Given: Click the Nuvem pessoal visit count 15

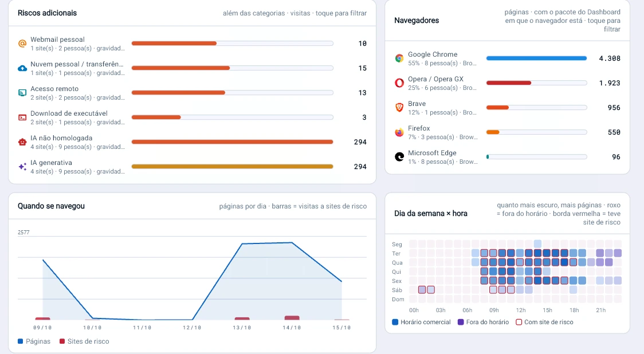Looking at the screenshot, I should 362,68.
